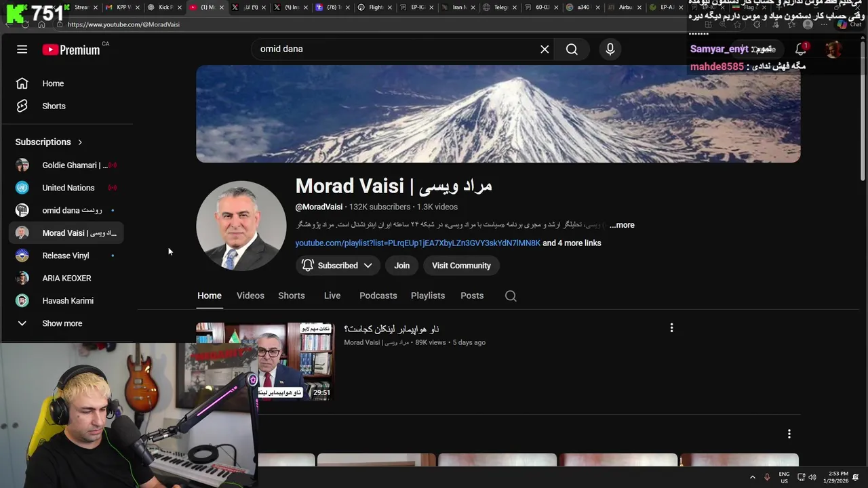868x488 pixels.
Task: Open the featured video's Persian title
Action: 391,329
